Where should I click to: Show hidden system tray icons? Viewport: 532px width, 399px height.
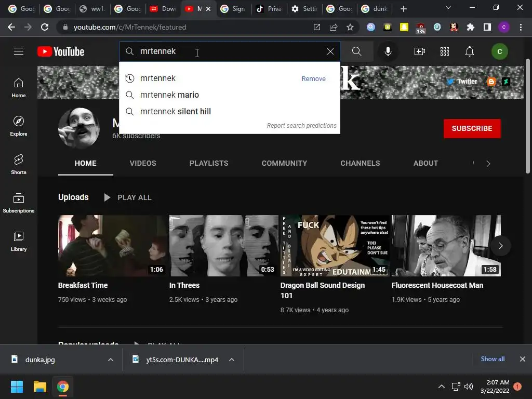coord(442,387)
